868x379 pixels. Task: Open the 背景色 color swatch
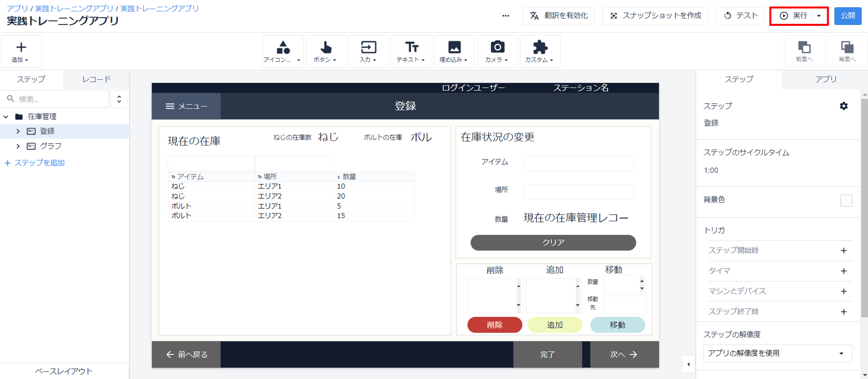coord(846,201)
